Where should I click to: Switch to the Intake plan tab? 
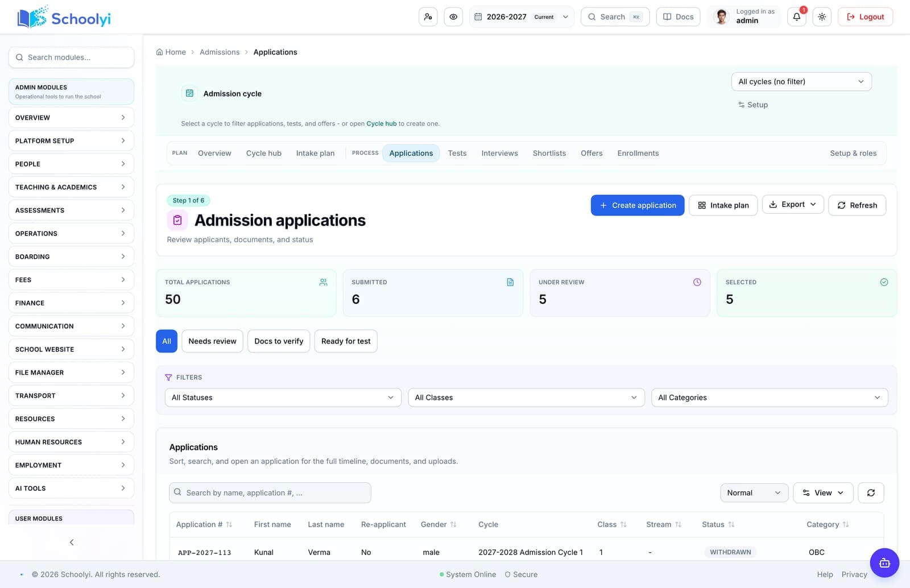[315, 153]
